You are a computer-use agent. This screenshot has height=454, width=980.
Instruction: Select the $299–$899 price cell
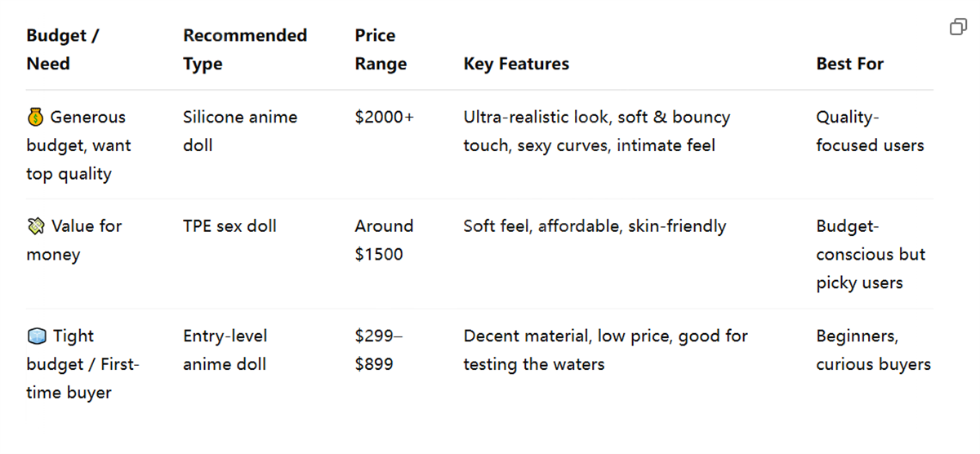(380, 350)
